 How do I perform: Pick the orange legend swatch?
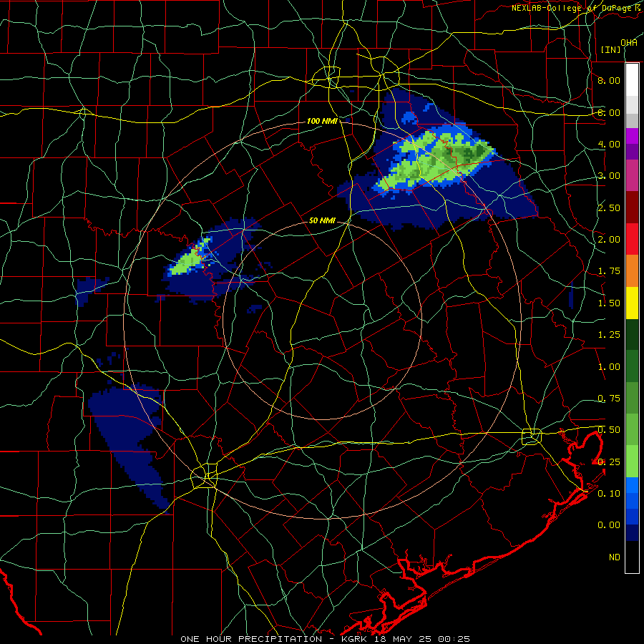(x=632, y=271)
